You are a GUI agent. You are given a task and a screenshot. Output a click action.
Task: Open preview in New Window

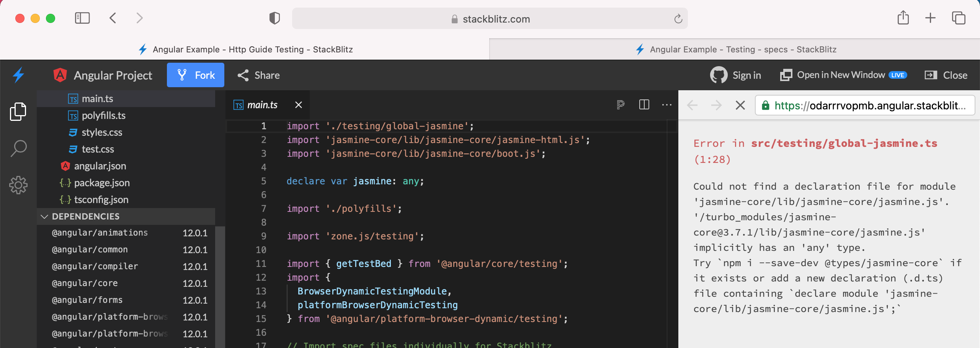tap(843, 75)
